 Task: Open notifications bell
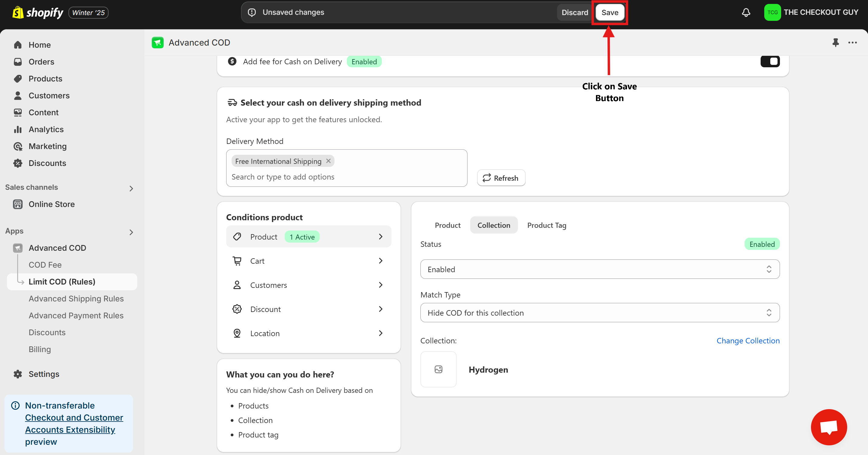point(746,12)
